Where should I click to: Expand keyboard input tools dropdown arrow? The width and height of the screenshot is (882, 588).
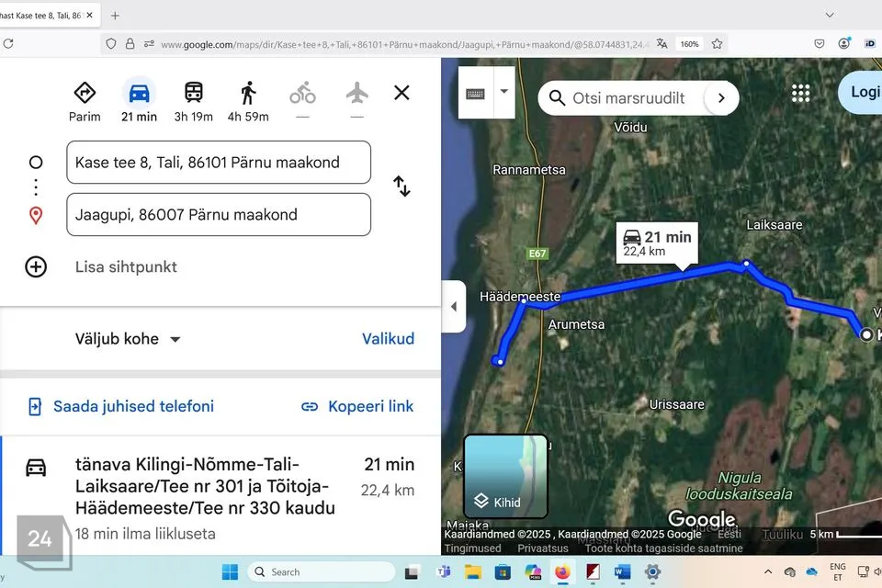pos(503,92)
